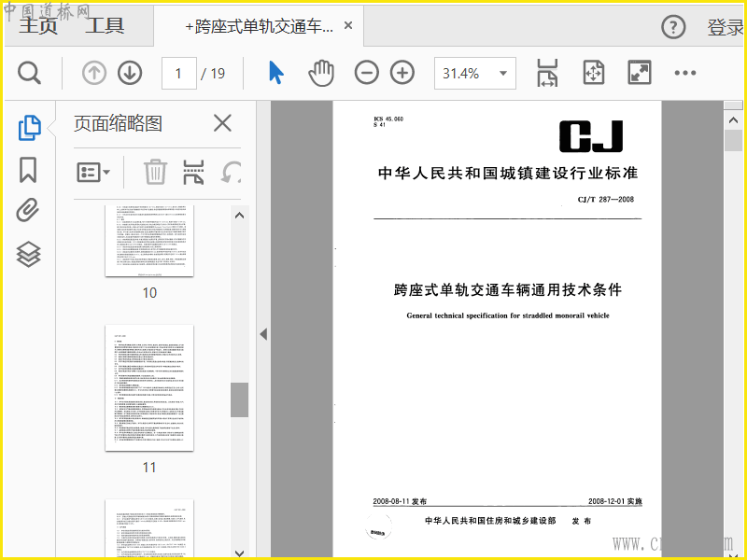Click the 2008-08-11 发布 date text
This screenshot has width=747, height=560.
point(400,501)
